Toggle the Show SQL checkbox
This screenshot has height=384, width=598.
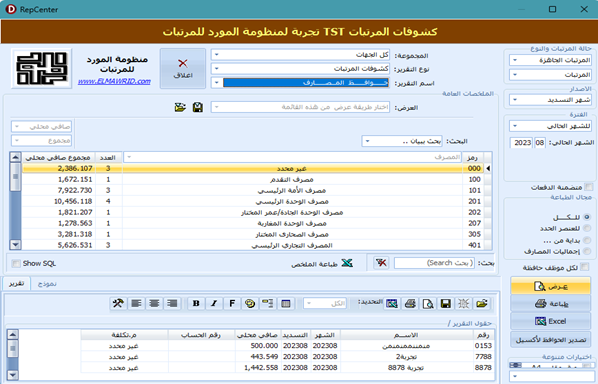click(16, 263)
